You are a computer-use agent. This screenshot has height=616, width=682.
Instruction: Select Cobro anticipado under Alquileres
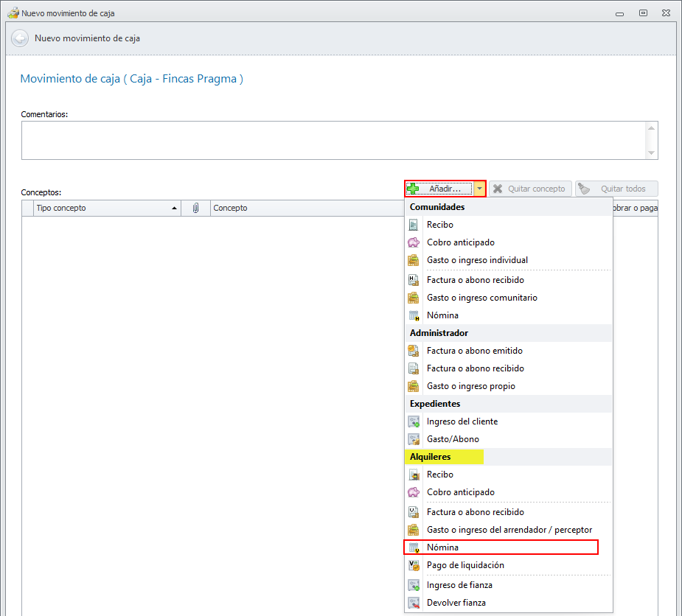pos(509,492)
